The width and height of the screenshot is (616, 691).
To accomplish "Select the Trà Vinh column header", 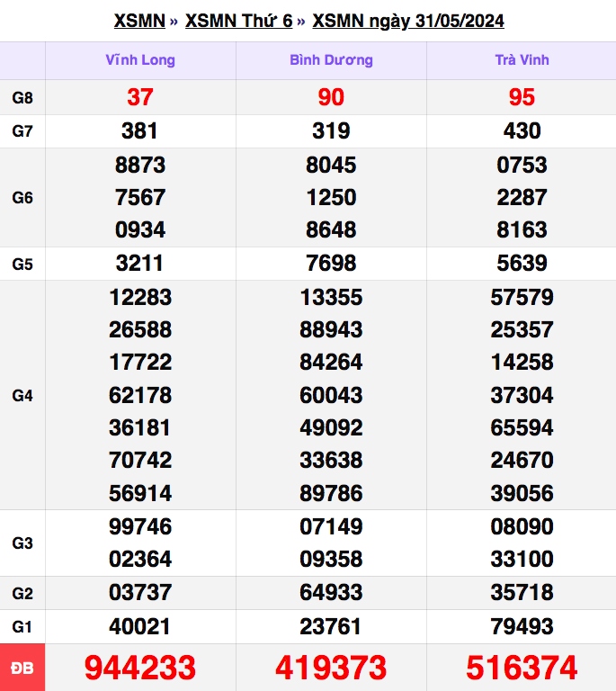I will point(522,60).
